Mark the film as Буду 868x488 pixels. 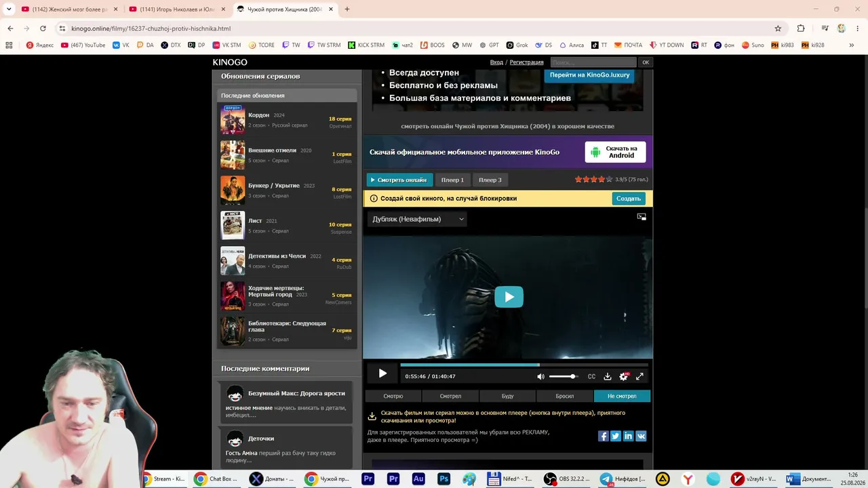(507, 396)
